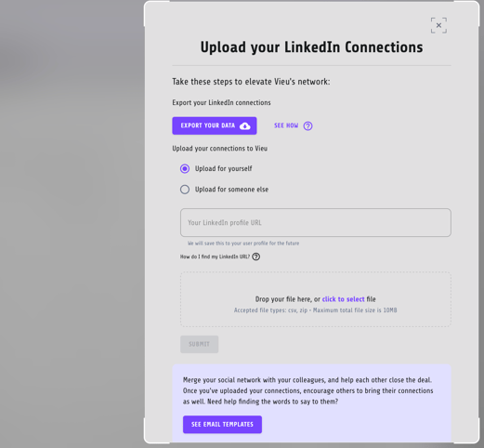Click the 'Upload for someone else' label text
The height and width of the screenshot is (448, 484).
point(231,190)
